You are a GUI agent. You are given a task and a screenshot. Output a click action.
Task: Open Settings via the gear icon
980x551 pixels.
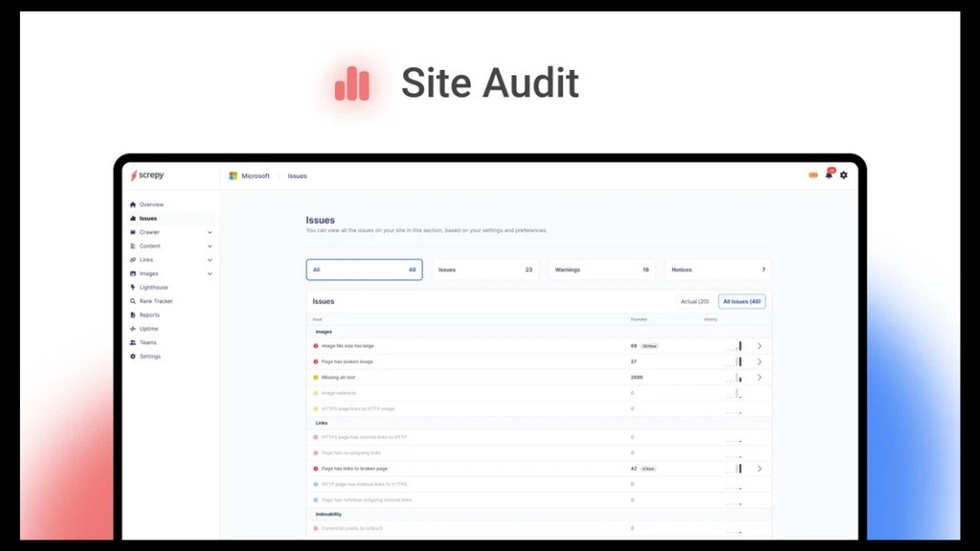pos(842,176)
